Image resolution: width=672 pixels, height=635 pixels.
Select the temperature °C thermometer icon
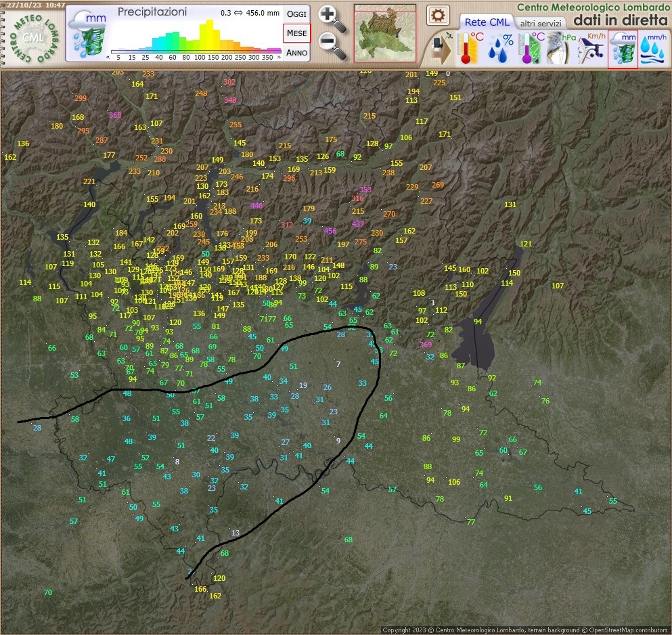470,49
